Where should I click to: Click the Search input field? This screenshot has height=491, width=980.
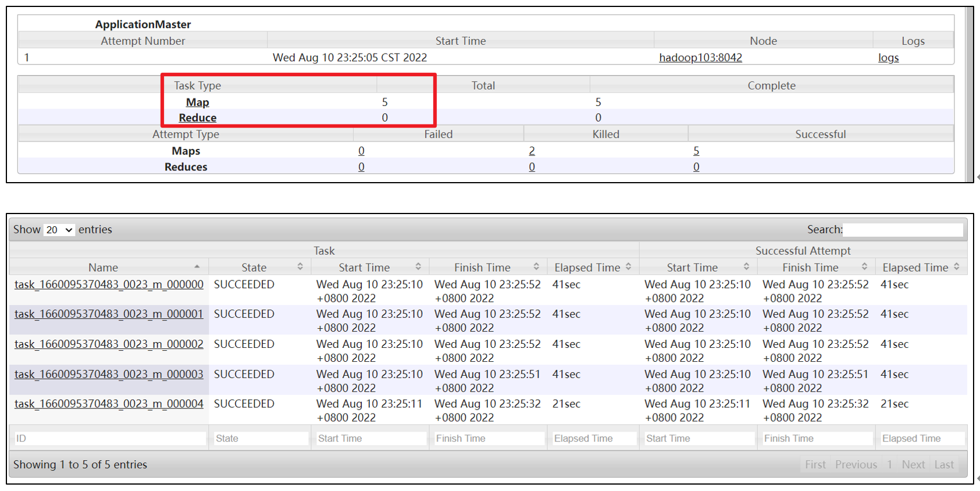pos(903,230)
